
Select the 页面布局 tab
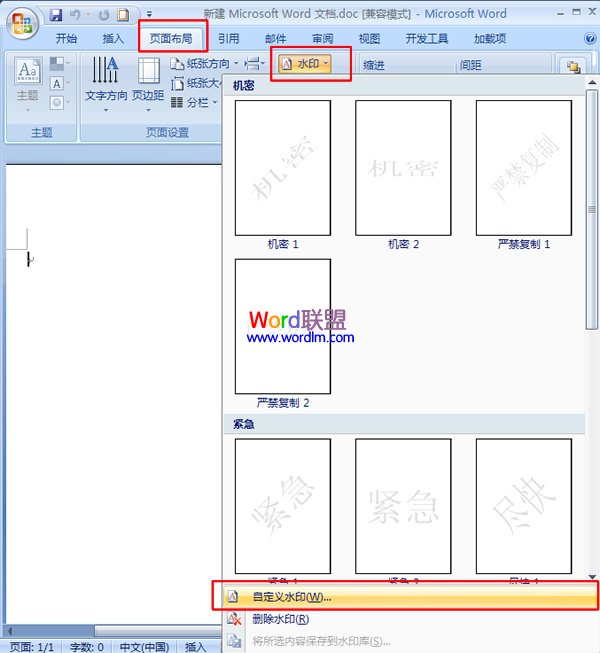(x=171, y=39)
